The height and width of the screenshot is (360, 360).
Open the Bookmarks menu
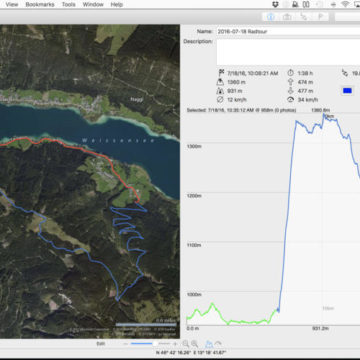(x=40, y=4)
